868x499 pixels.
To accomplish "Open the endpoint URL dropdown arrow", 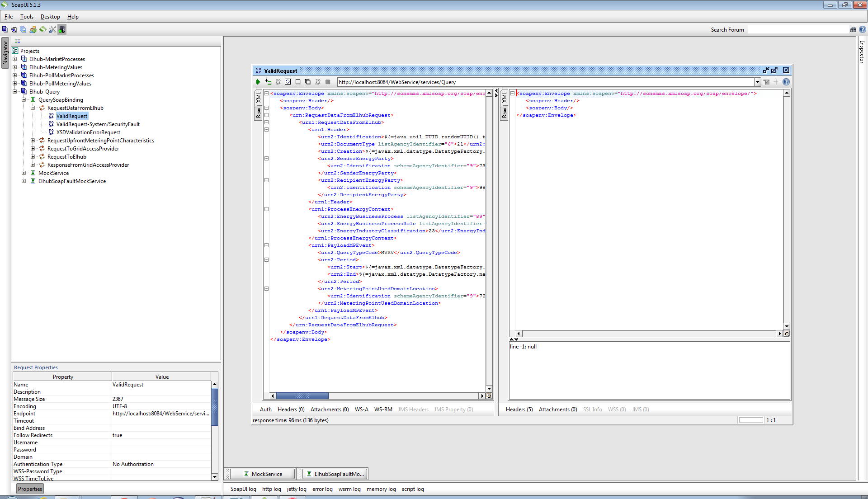I will 758,82.
